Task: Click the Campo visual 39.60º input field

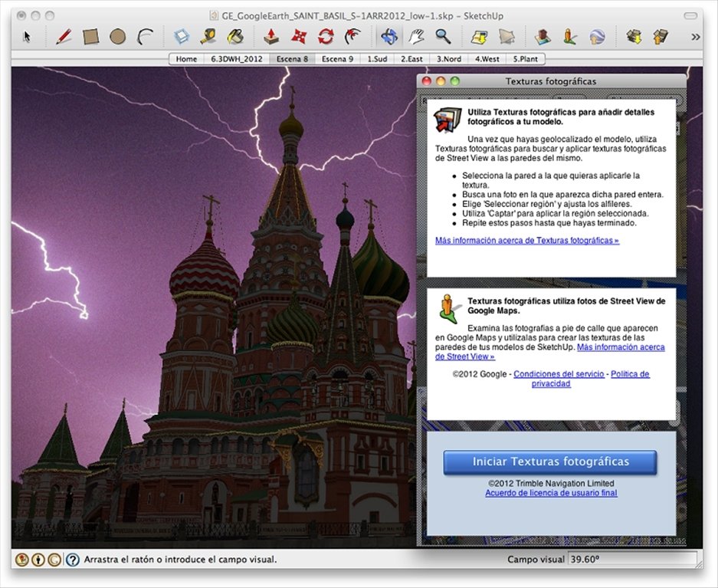Action: pyautogui.click(x=632, y=559)
